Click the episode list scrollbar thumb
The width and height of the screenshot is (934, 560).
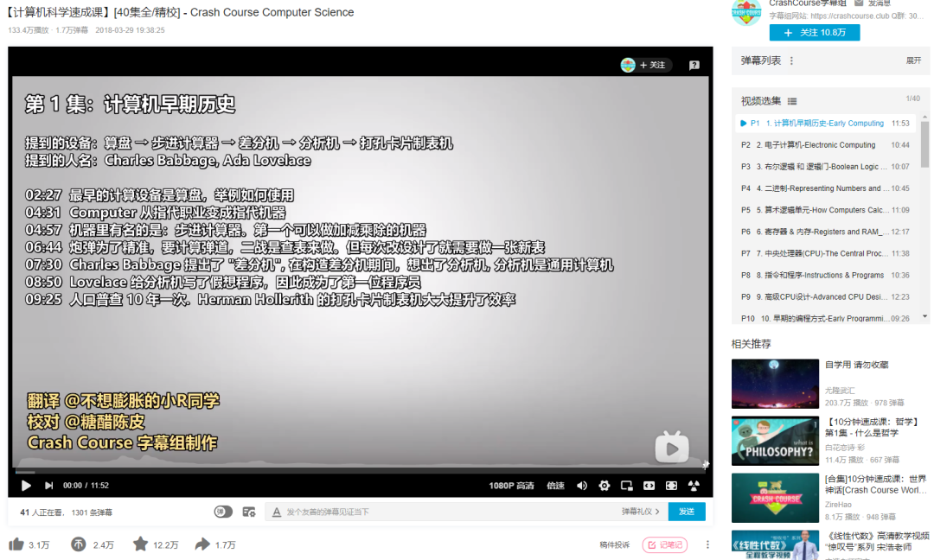point(924,144)
